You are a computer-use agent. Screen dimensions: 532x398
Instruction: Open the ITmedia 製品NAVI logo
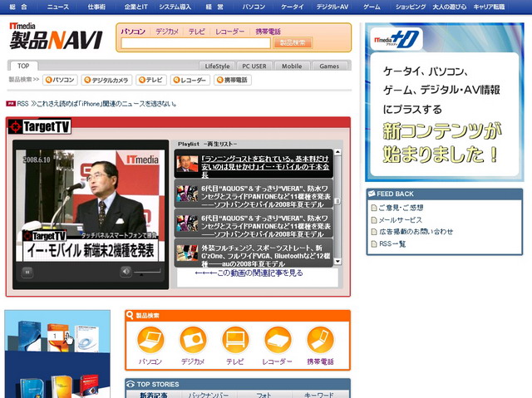(x=55, y=36)
